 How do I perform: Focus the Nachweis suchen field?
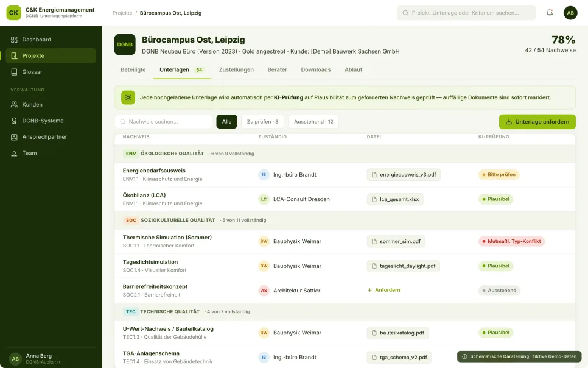tap(163, 122)
